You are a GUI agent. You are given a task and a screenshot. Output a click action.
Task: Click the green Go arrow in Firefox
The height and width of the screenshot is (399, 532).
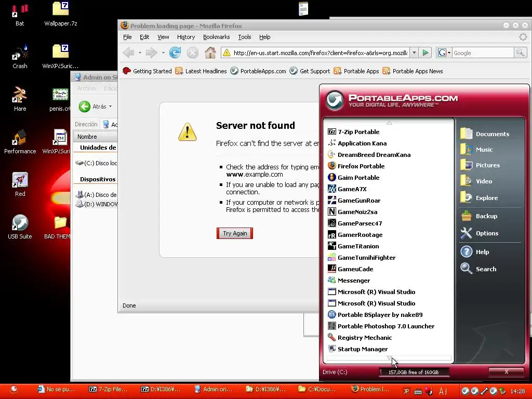click(x=425, y=52)
